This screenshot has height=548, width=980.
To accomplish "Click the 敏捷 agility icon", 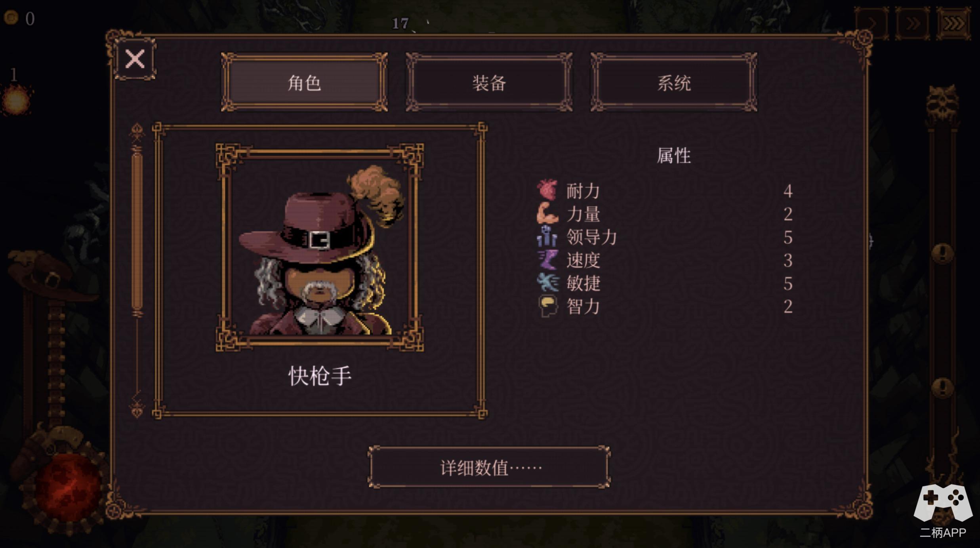I will click(x=547, y=283).
